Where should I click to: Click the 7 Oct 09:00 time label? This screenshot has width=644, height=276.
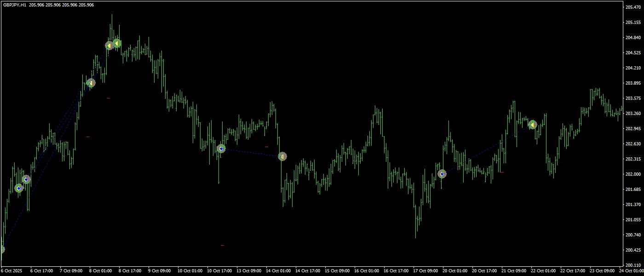pyautogui.click(x=71, y=271)
